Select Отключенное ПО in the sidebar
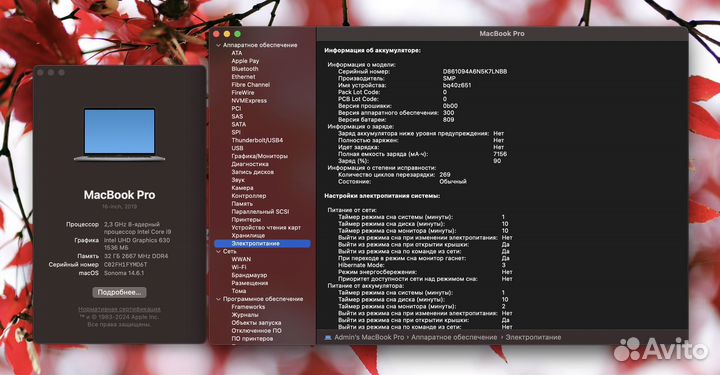Image resolution: width=720 pixels, height=375 pixels. point(256,331)
